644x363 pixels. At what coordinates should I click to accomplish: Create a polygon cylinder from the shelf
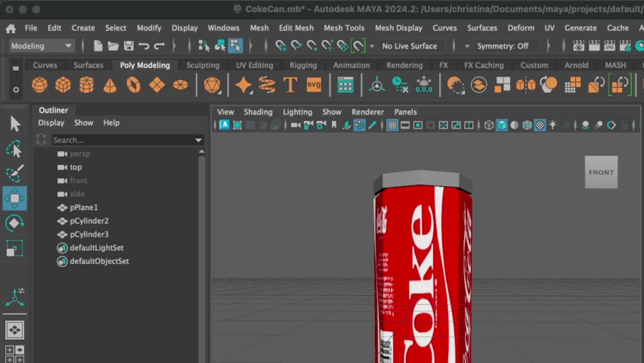point(87,85)
